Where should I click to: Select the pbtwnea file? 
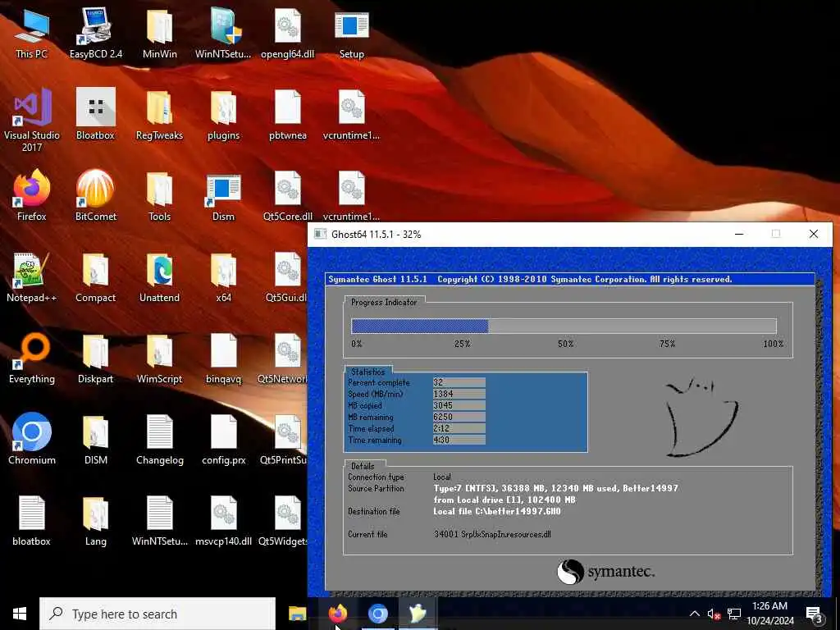tap(288, 115)
